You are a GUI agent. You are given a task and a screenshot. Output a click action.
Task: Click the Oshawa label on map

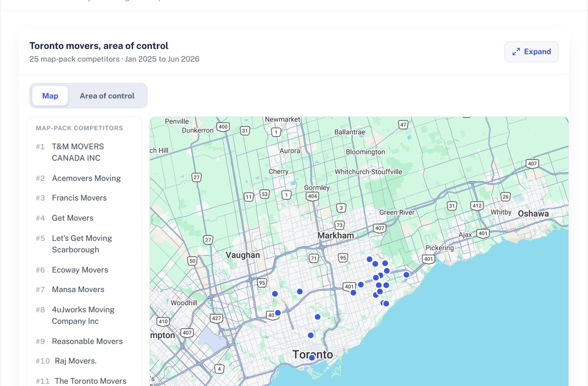point(533,214)
